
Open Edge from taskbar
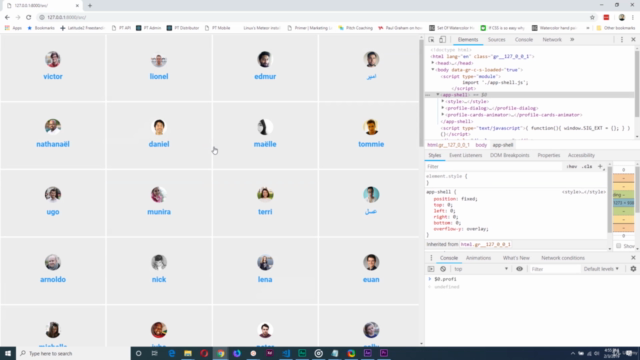click(x=171, y=353)
